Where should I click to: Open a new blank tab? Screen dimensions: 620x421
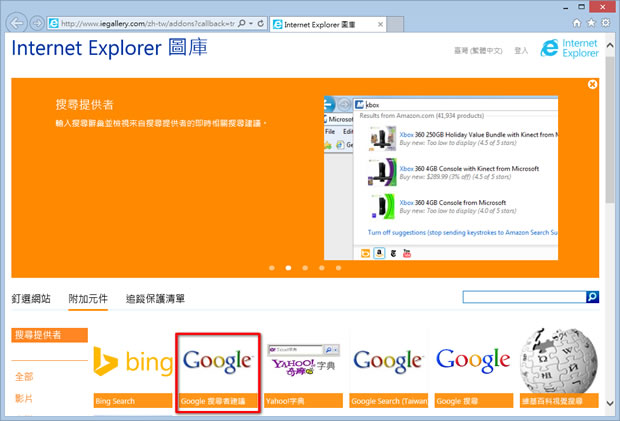click(x=395, y=25)
